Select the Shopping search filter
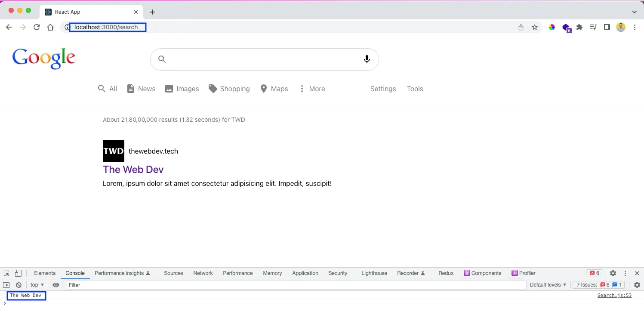The image size is (644, 324). (229, 89)
